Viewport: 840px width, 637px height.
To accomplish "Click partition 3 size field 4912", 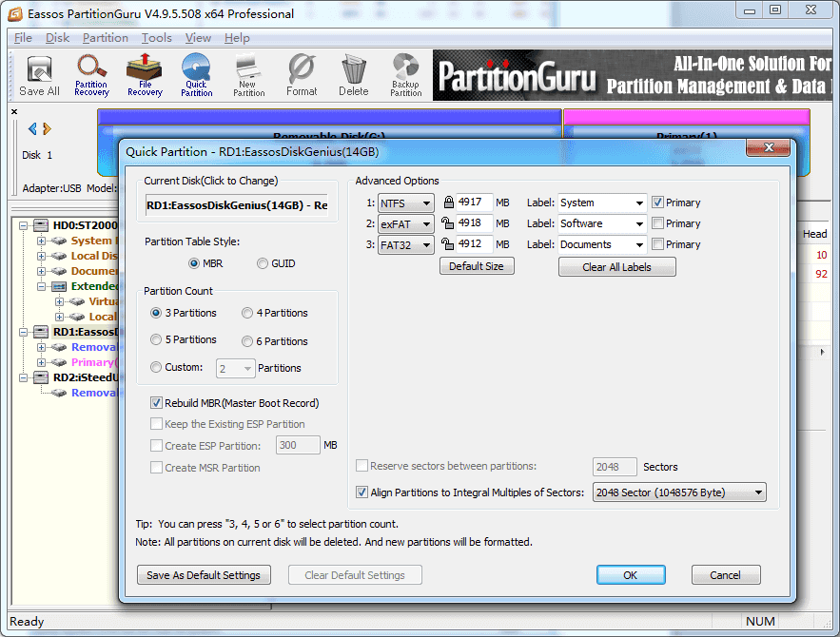I will (474, 244).
